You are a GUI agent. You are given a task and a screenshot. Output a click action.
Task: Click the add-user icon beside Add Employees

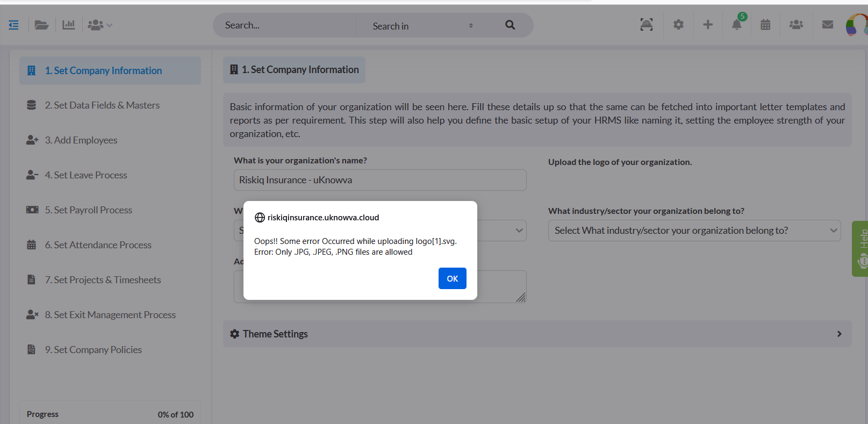coord(32,140)
